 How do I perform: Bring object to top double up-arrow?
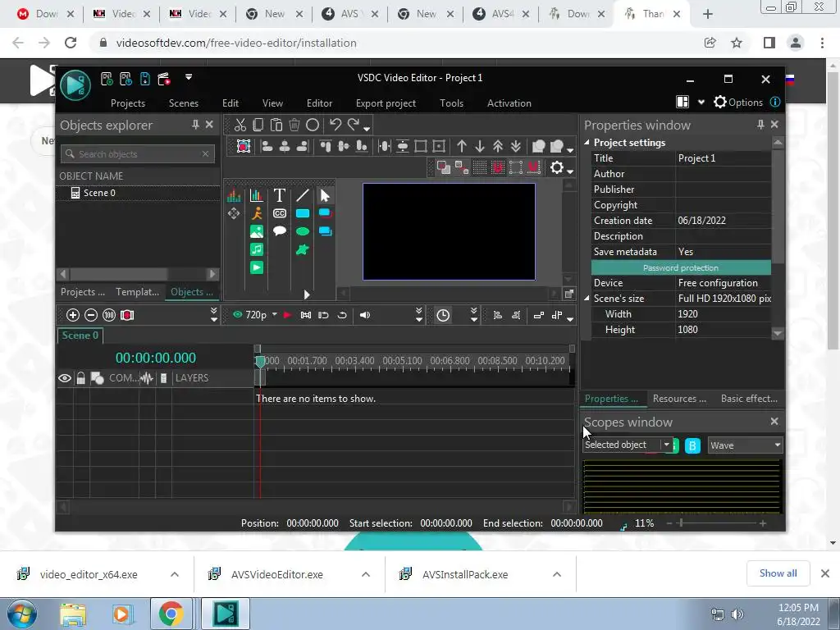click(x=498, y=146)
